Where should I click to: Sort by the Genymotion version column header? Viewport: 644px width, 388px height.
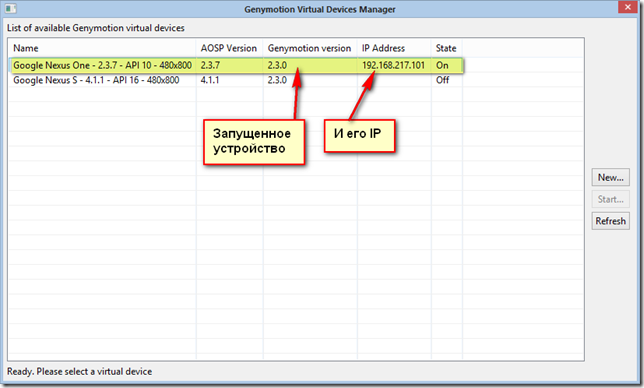(x=310, y=48)
